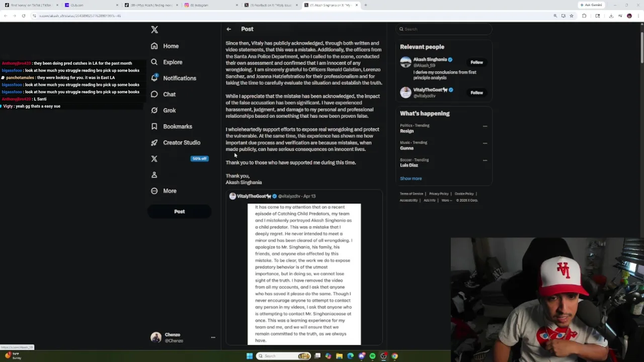Open the Profile person icon
The width and height of the screenshot is (644, 362).
[x=154, y=174]
